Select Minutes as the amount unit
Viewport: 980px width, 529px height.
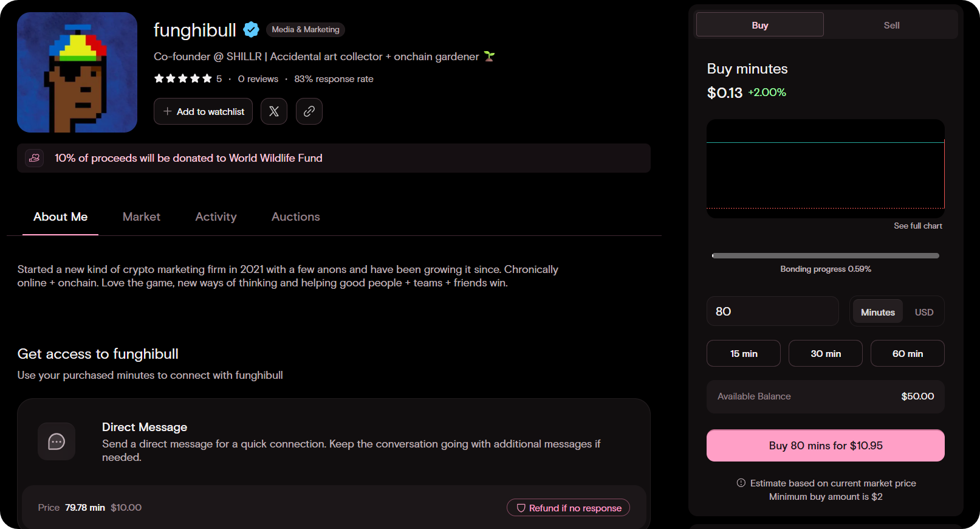click(x=877, y=312)
